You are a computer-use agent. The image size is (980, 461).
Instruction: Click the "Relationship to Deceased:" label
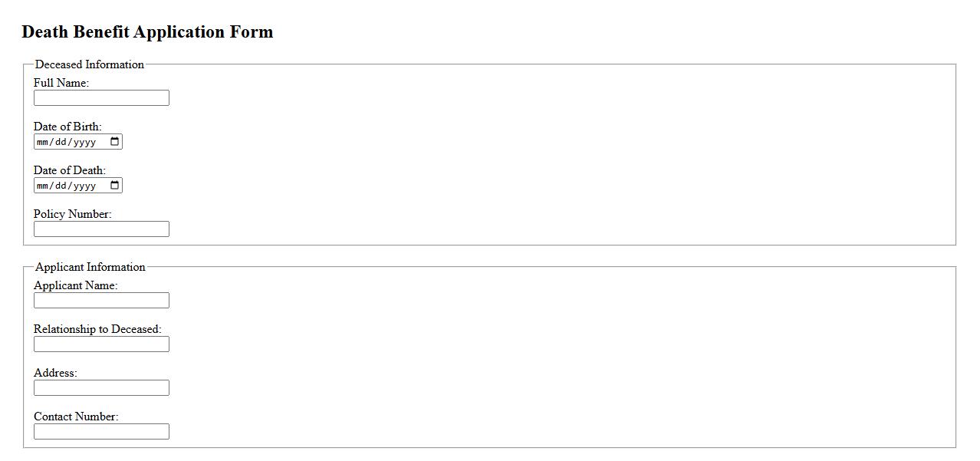(97, 329)
